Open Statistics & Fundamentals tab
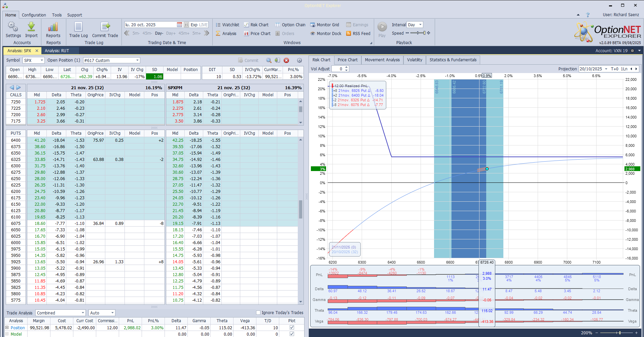The image size is (644, 337). [x=453, y=60]
